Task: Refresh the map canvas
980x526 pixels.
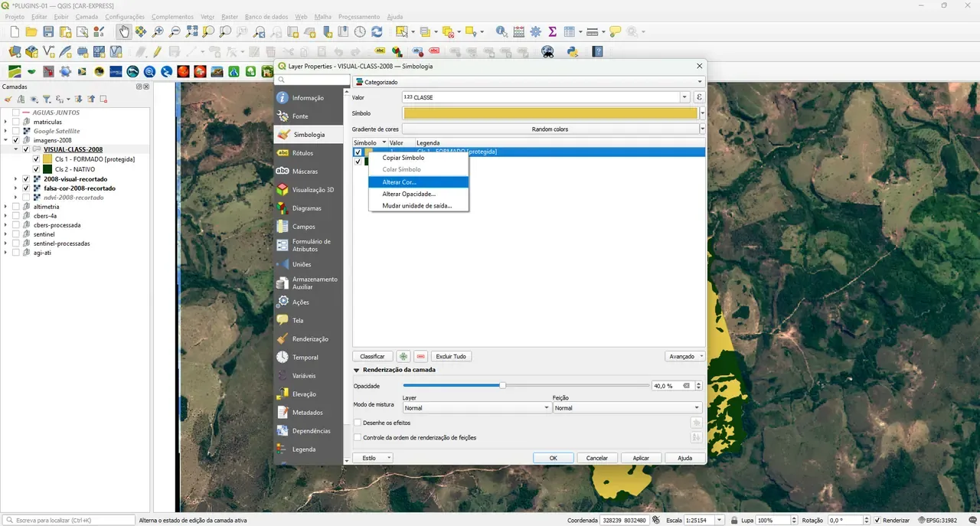Action: [x=377, y=32]
